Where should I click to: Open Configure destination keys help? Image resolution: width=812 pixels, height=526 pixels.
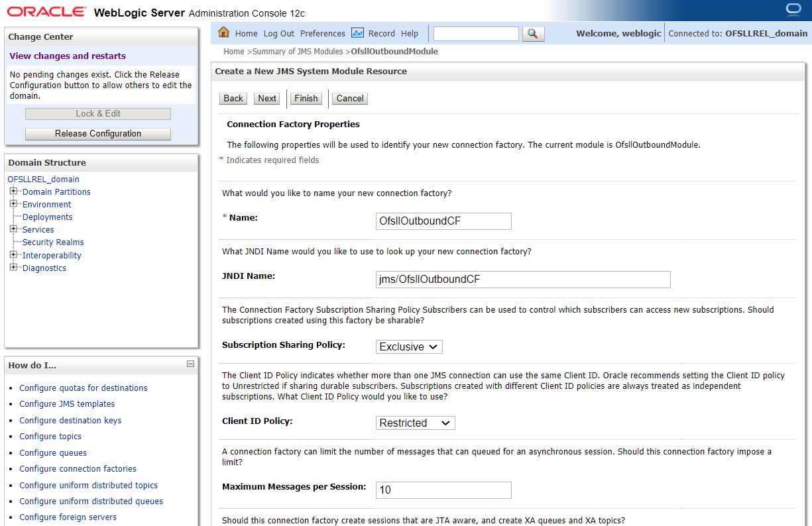coord(70,420)
